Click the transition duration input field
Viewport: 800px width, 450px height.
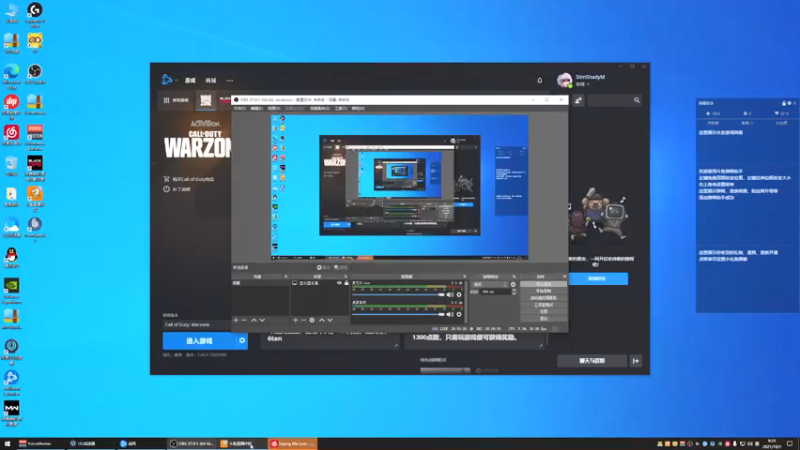[x=495, y=292]
